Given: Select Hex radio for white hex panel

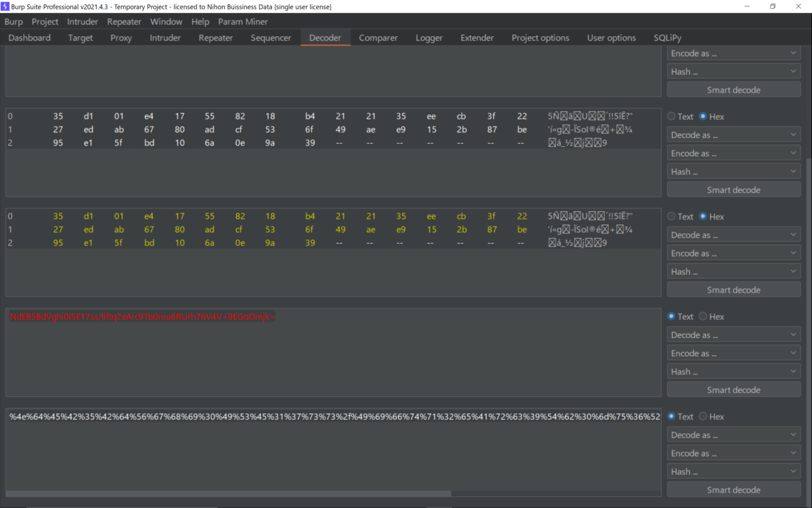Looking at the screenshot, I should (x=711, y=117).
